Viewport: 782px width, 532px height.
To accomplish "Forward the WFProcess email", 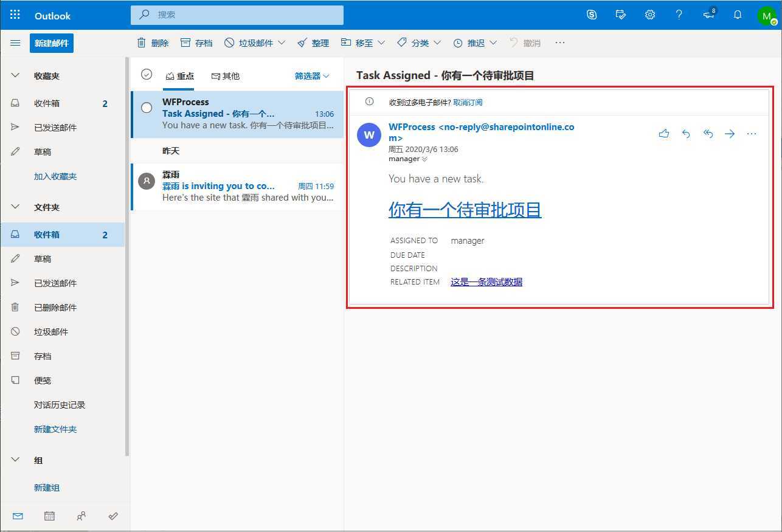I will click(730, 134).
